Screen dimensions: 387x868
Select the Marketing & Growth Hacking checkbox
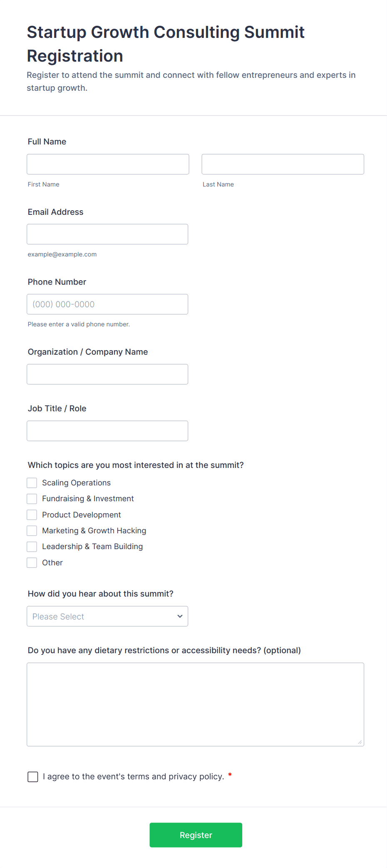tap(32, 531)
